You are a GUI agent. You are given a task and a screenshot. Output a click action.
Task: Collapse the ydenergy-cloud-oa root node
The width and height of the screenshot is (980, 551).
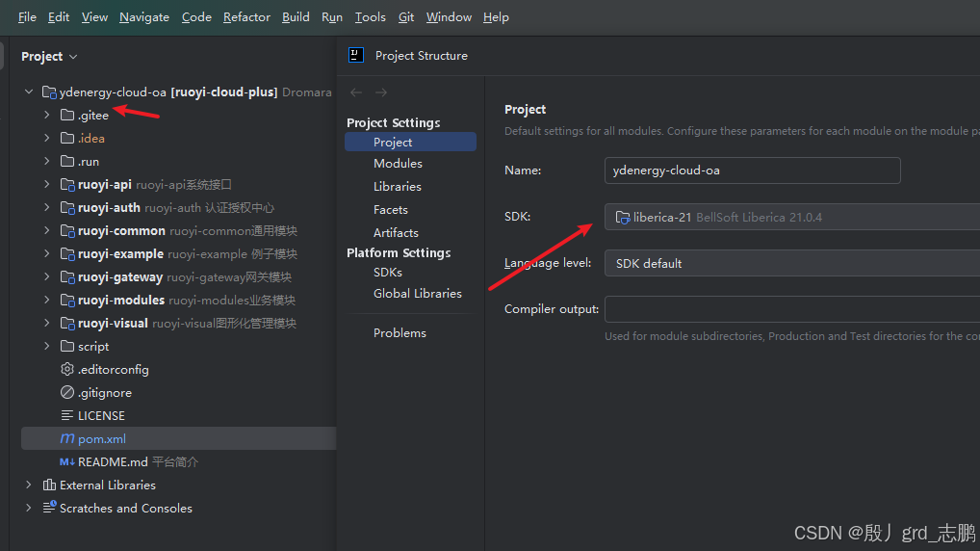click(29, 92)
